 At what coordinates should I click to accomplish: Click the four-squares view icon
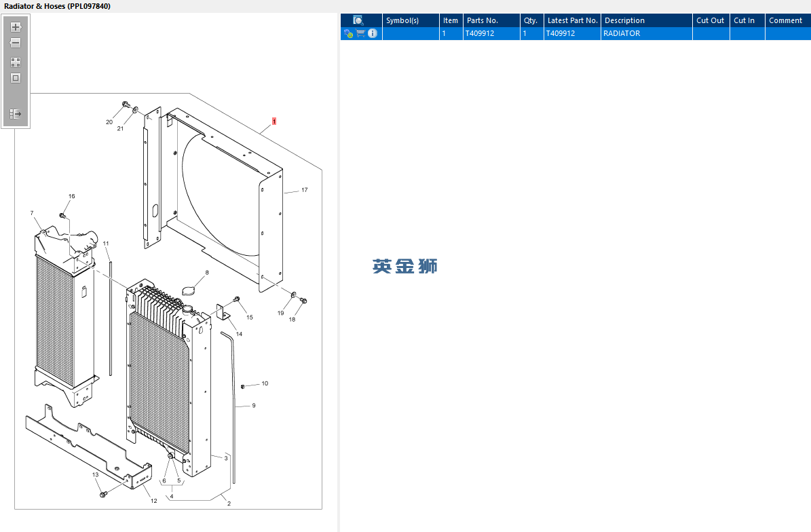(x=16, y=62)
